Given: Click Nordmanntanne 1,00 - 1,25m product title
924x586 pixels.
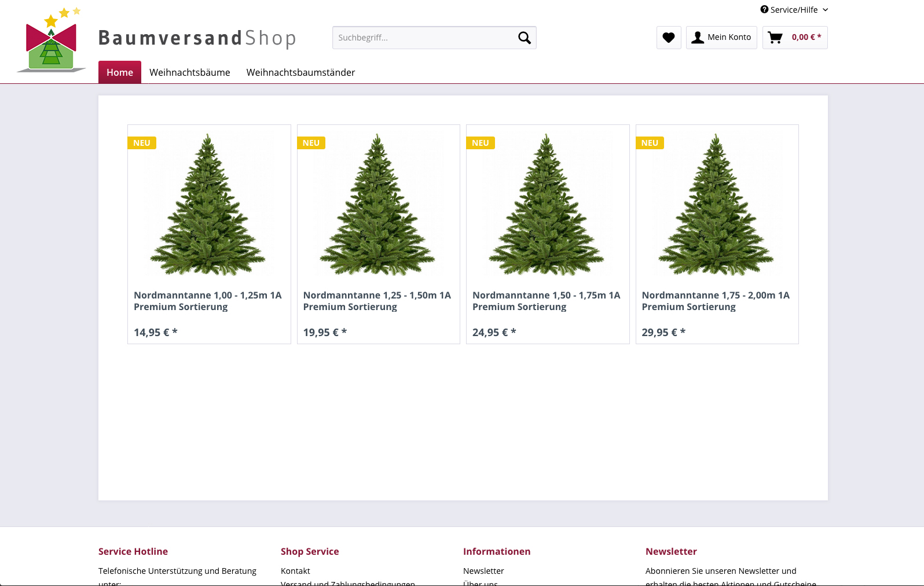Looking at the screenshot, I should (208, 301).
